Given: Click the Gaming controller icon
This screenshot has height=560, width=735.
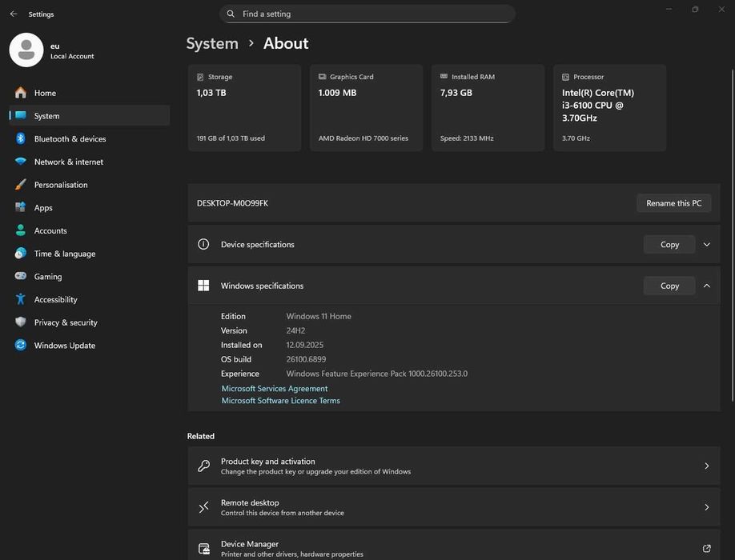Looking at the screenshot, I should pos(20,277).
